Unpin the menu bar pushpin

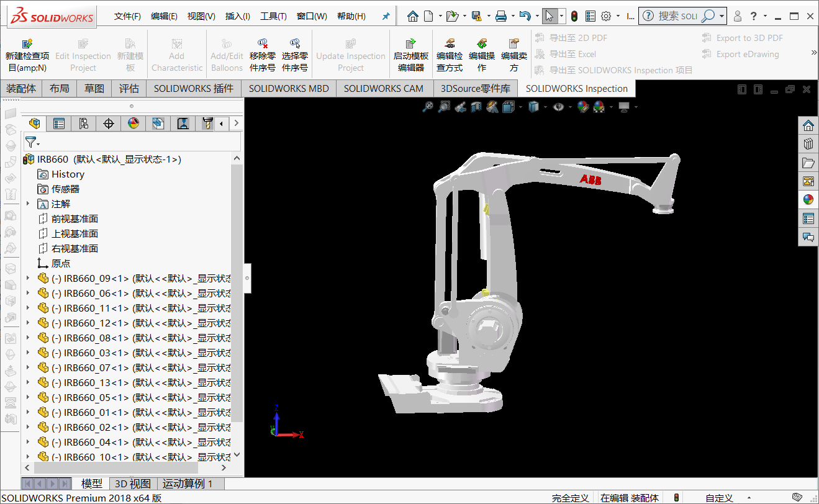[x=385, y=16]
